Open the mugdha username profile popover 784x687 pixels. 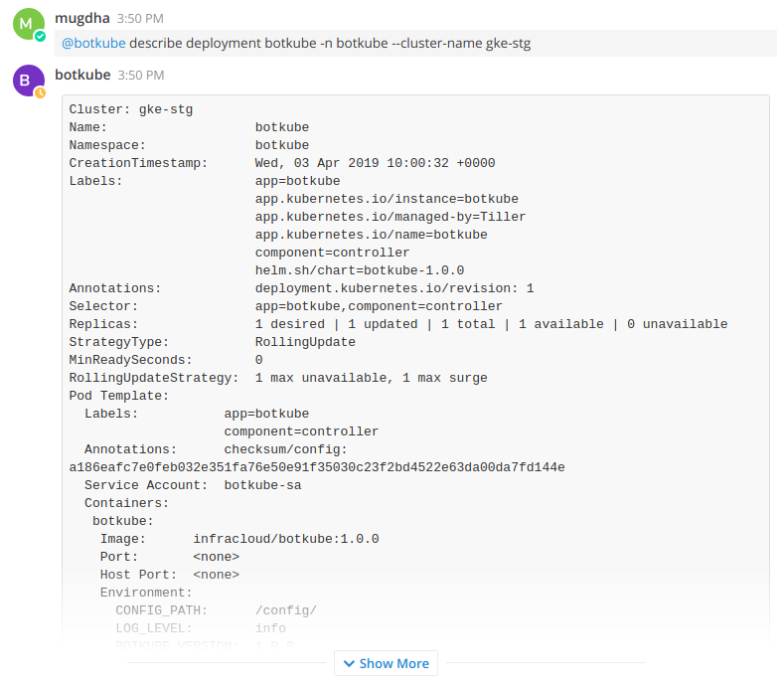(x=82, y=18)
